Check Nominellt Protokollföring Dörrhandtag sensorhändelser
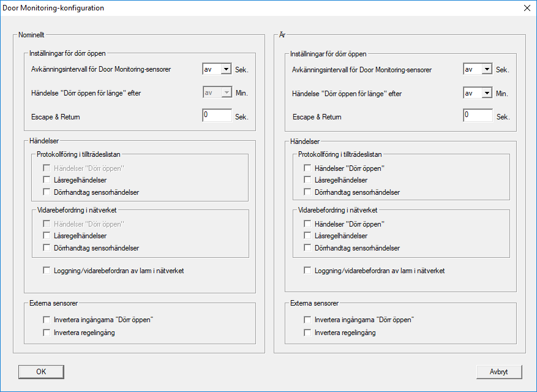 click(47, 192)
